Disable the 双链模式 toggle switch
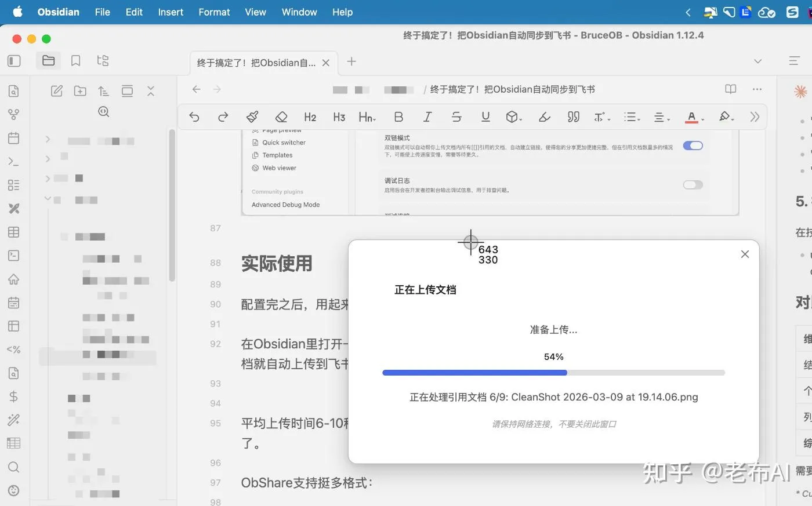The image size is (812, 506). point(693,145)
